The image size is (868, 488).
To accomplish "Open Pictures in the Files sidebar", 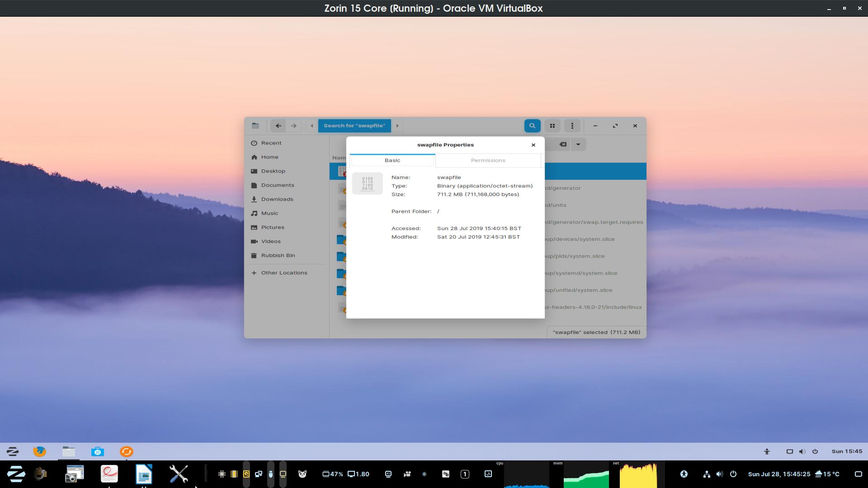I will (x=287, y=227).
